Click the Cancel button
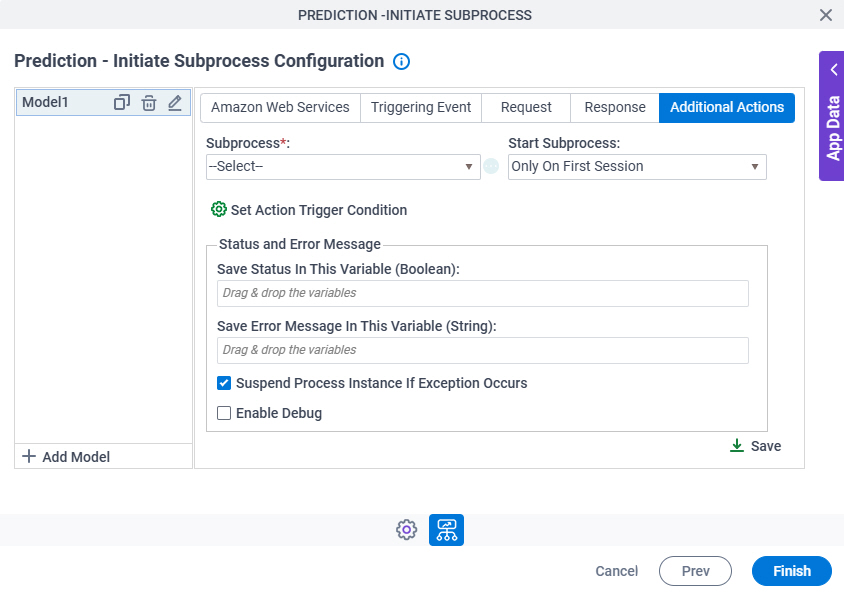This screenshot has height=596, width=844. (x=616, y=571)
